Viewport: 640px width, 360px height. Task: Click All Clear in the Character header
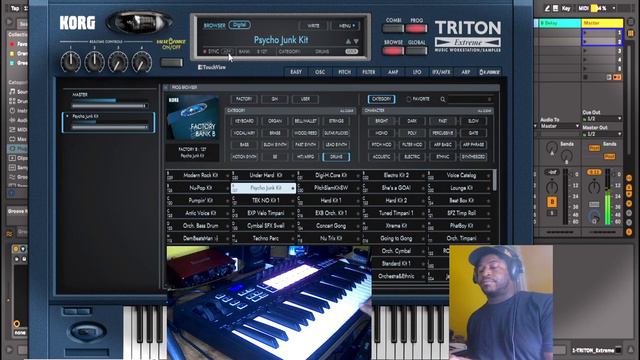484,111
